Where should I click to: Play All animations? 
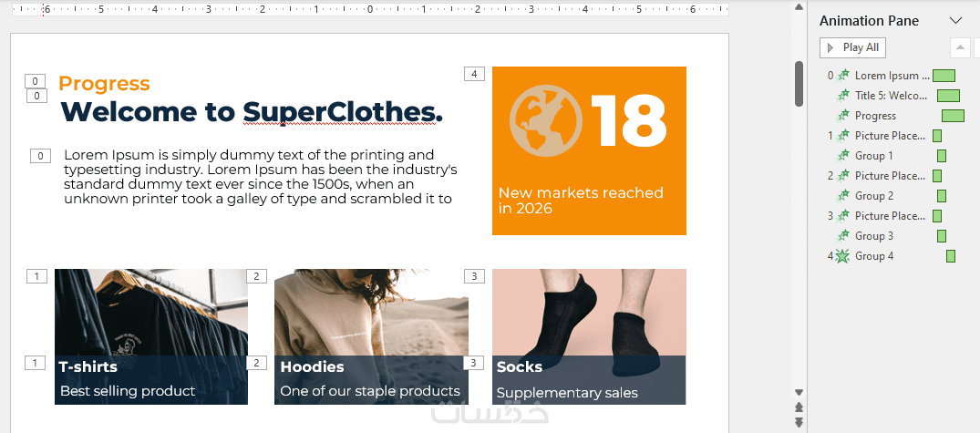[x=853, y=47]
